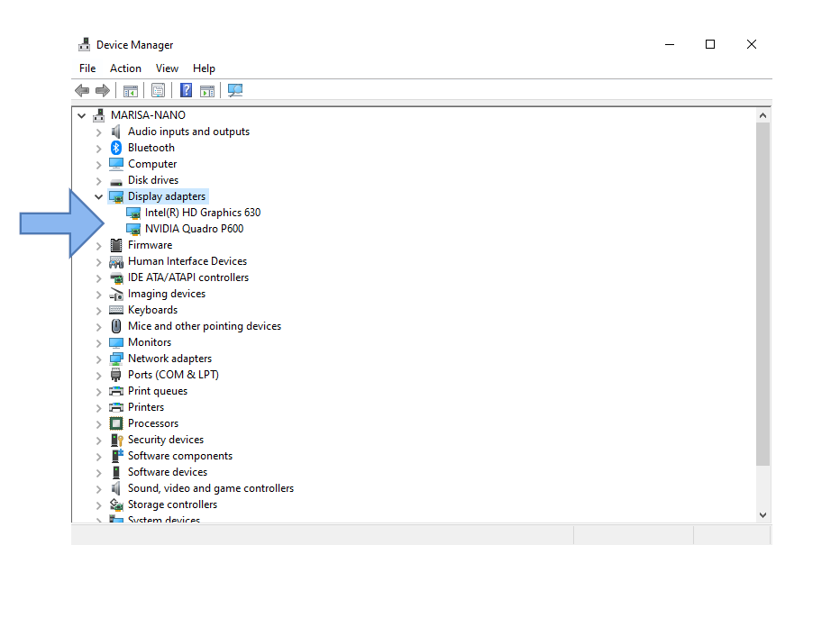Click Show/Hide Action Pane toolbar icon
This screenshot has height=627, width=840.
pyautogui.click(x=207, y=90)
